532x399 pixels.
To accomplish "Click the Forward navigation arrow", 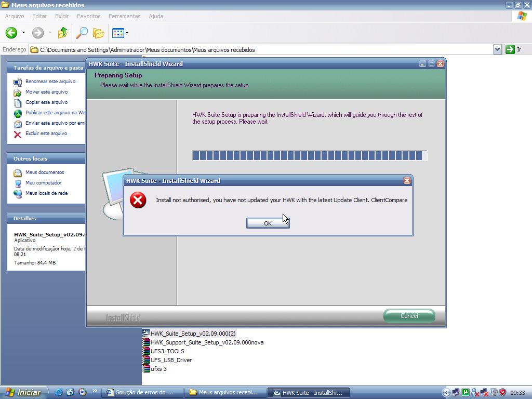I will click(38, 33).
